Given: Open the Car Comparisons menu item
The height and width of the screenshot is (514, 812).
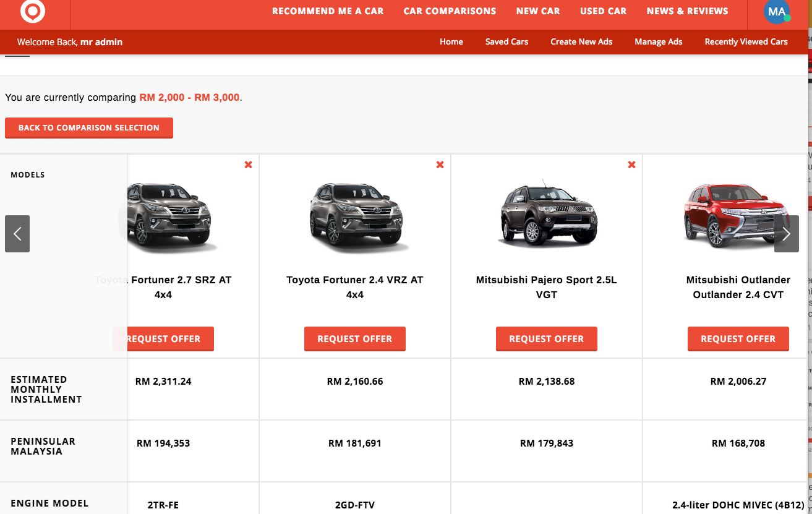Looking at the screenshot, I should 450,11.
